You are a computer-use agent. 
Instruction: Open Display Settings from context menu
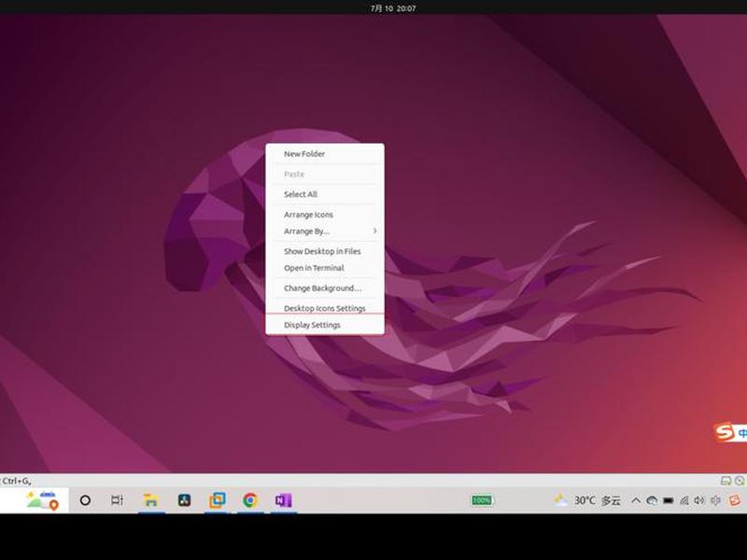(x=325, y=325)
